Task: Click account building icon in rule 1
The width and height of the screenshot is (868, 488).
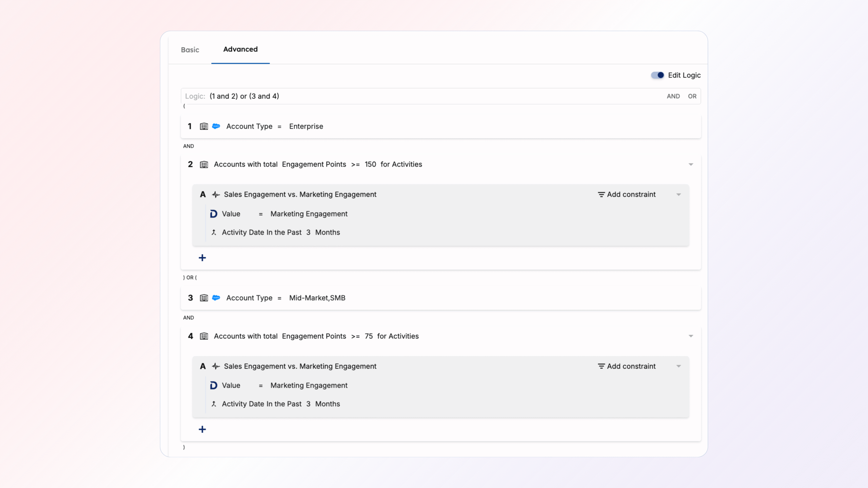Action: 204,126
